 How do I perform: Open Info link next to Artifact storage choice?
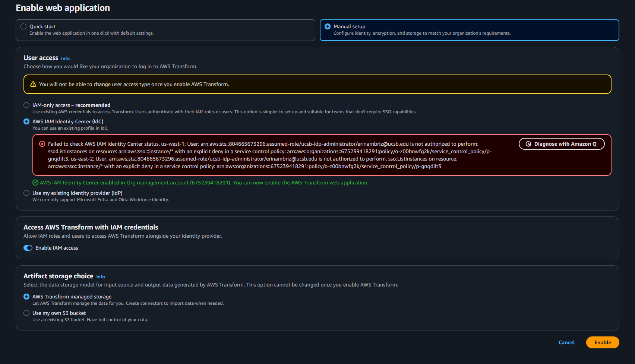[101, 277]
